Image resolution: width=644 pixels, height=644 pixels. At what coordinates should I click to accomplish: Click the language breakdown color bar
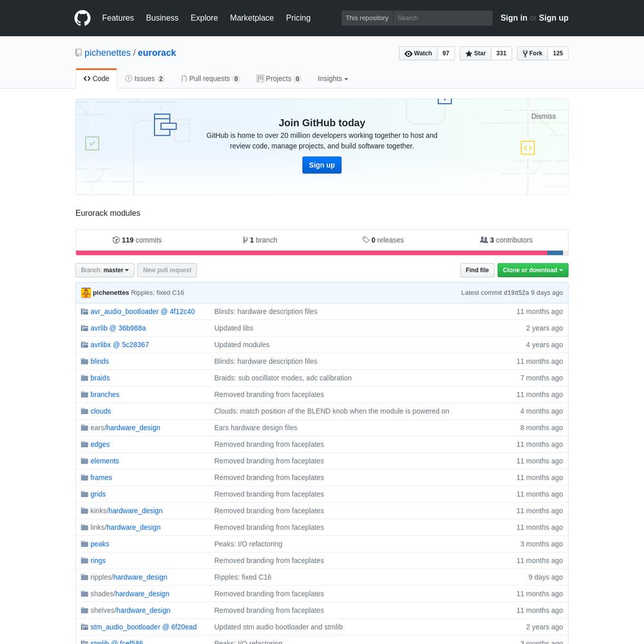pyautogui.click(x=321, y=253)
